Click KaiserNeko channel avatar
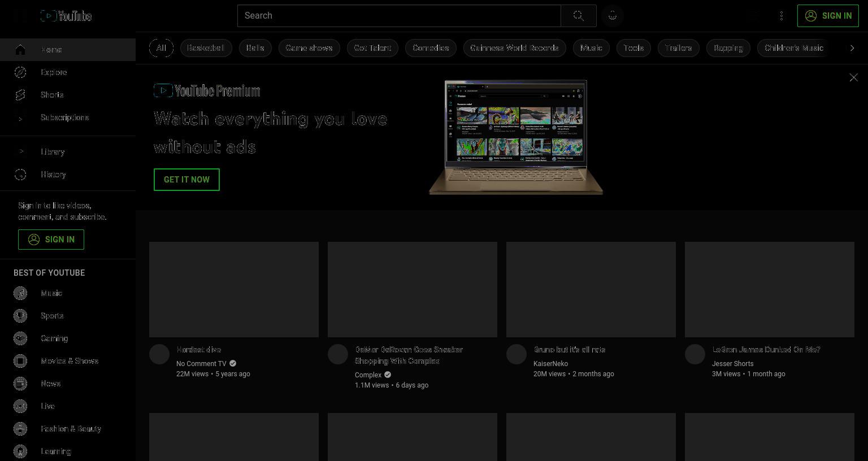Screen dimensions: 868x461 click(517, 354)
